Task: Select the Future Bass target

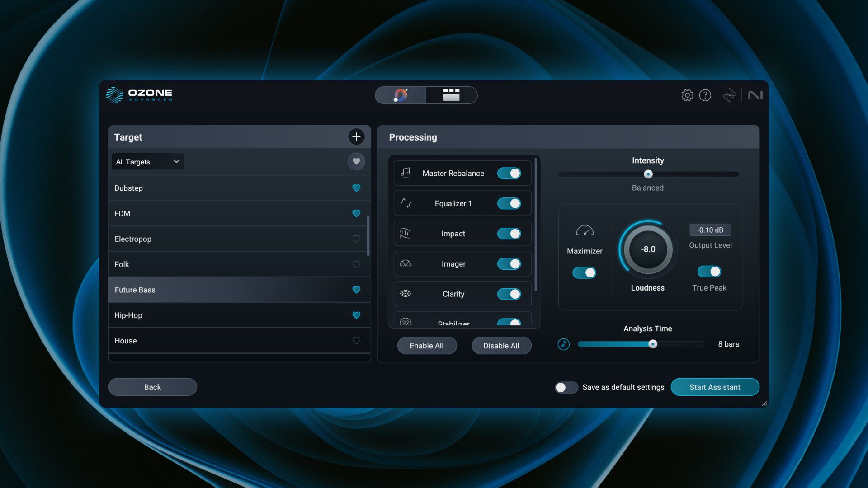Action: click(240, 290)
